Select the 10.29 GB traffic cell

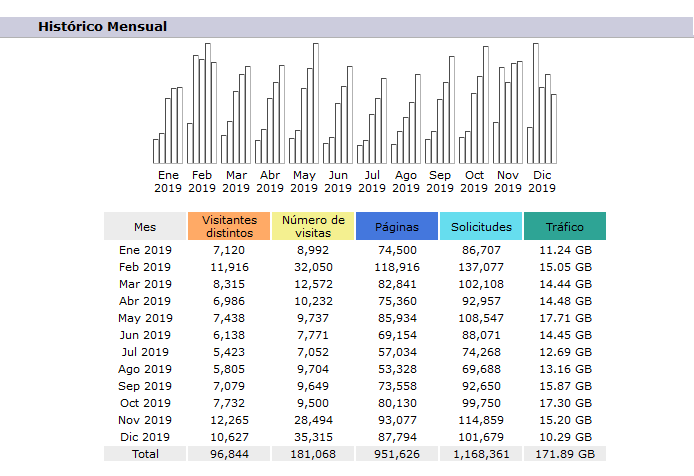pyautogui.click(x=565, y=437)
